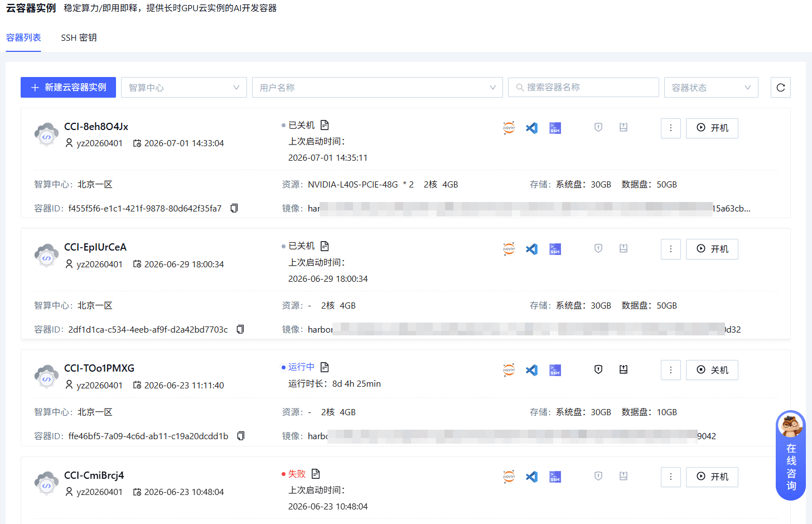Open more options menu for CCI-TOo1PMXG
Screen dimensions: 812x524
[671, 370]
